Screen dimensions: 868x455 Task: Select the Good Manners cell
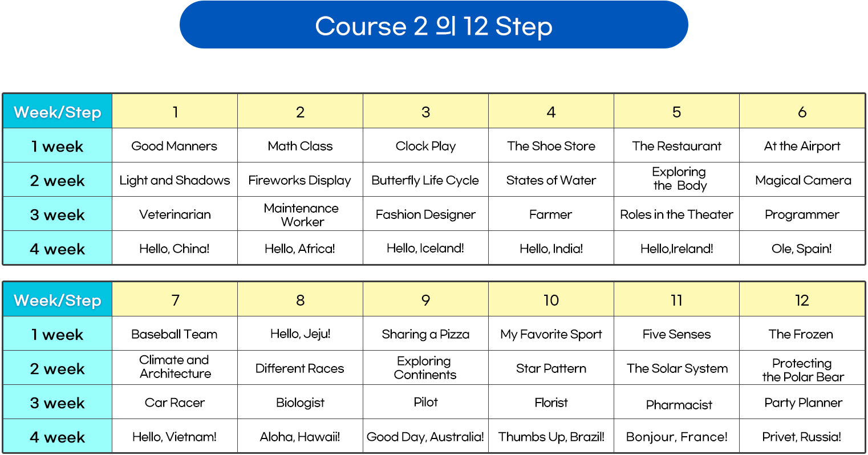175,146
